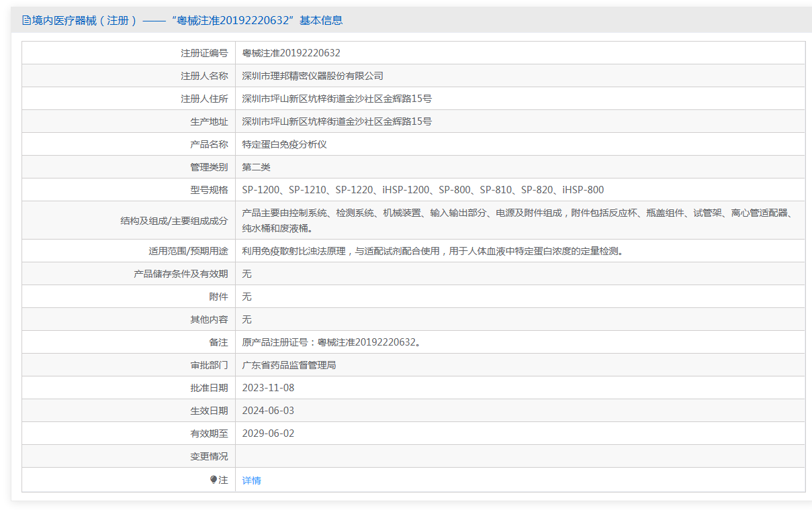The image size is (812, 512).
Task: Click the 管理类别 label
Action: (x=209, y=167)
